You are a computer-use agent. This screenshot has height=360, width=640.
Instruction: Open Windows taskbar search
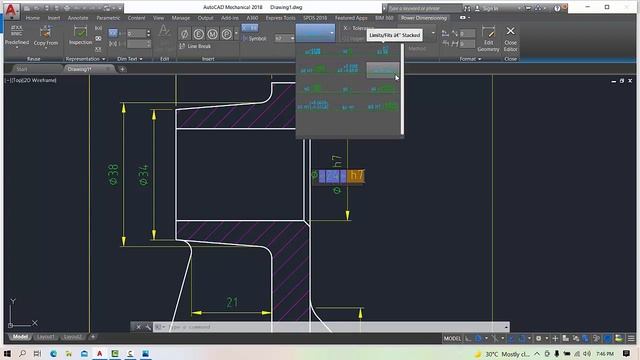coord(22,353)
